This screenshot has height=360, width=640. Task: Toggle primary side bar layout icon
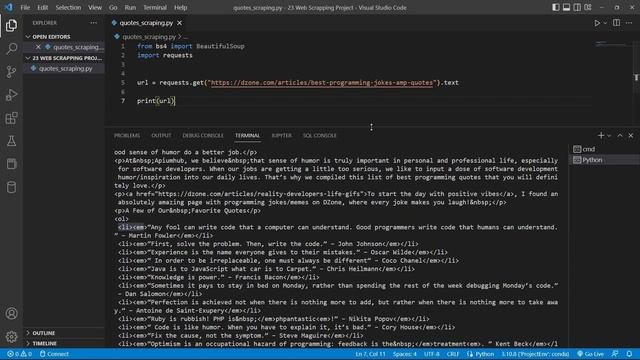556,7
